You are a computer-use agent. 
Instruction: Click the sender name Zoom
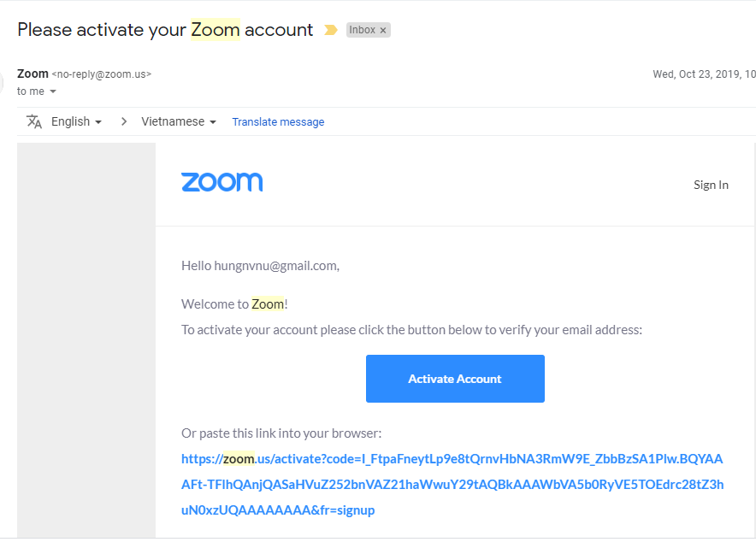(x=32, y=74)
